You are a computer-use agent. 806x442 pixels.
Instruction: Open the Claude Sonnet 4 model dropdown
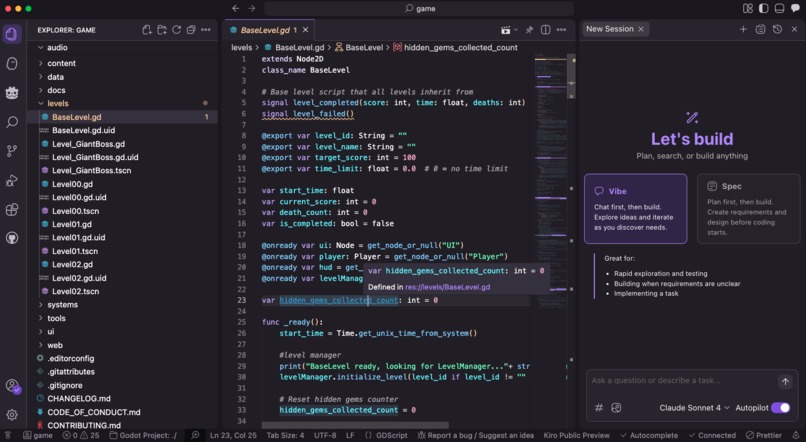[x=694, y=408]
